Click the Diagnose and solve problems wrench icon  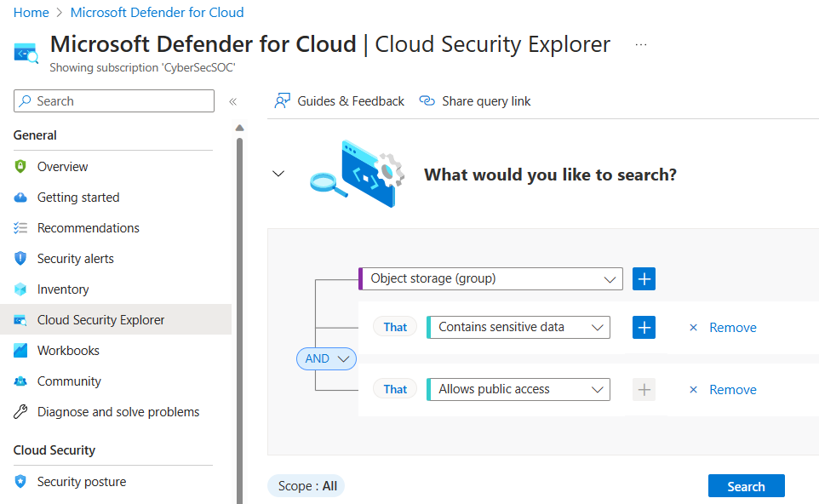20,412
